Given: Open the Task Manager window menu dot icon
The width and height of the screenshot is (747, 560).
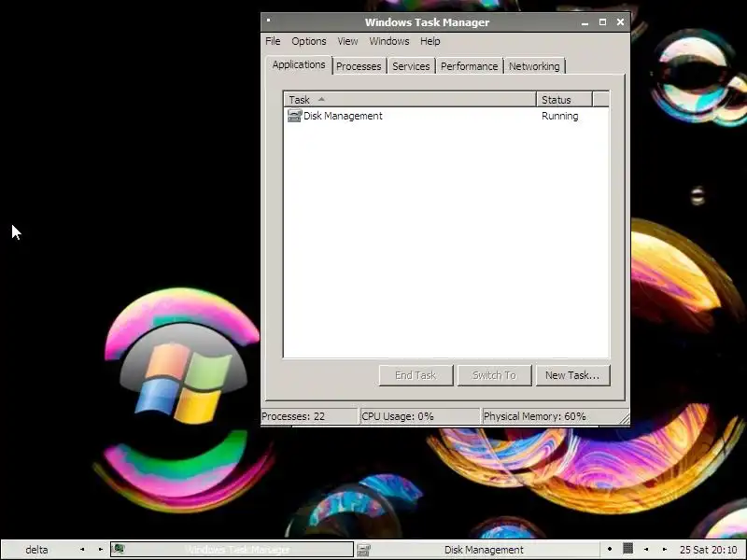Looking at the screenshot, I should [x=268, y=21].
